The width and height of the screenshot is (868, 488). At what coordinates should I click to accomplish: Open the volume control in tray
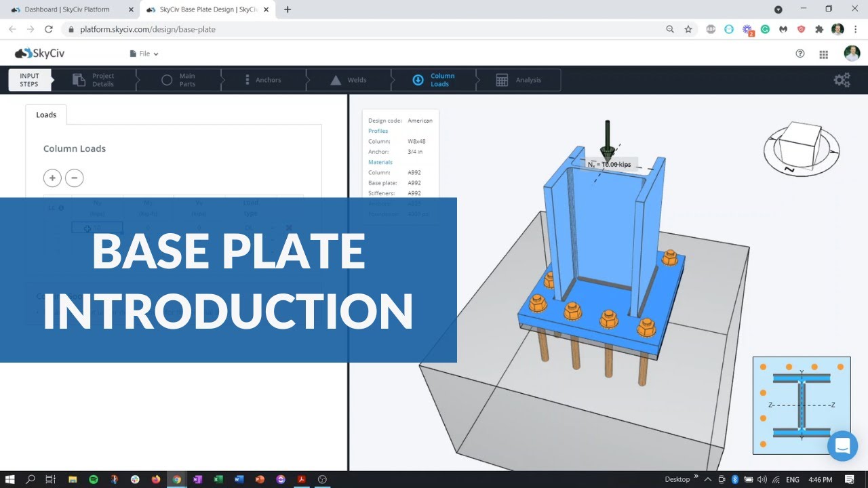[762, 479]
